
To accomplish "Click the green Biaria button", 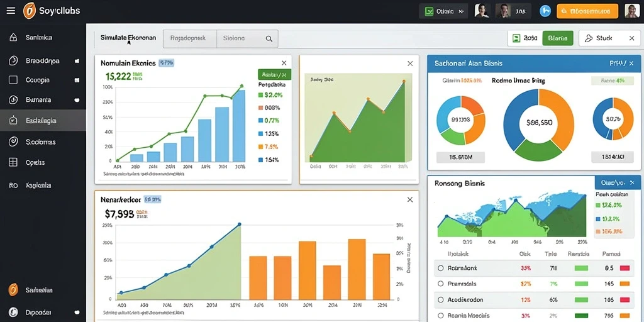I will (558, 38).
